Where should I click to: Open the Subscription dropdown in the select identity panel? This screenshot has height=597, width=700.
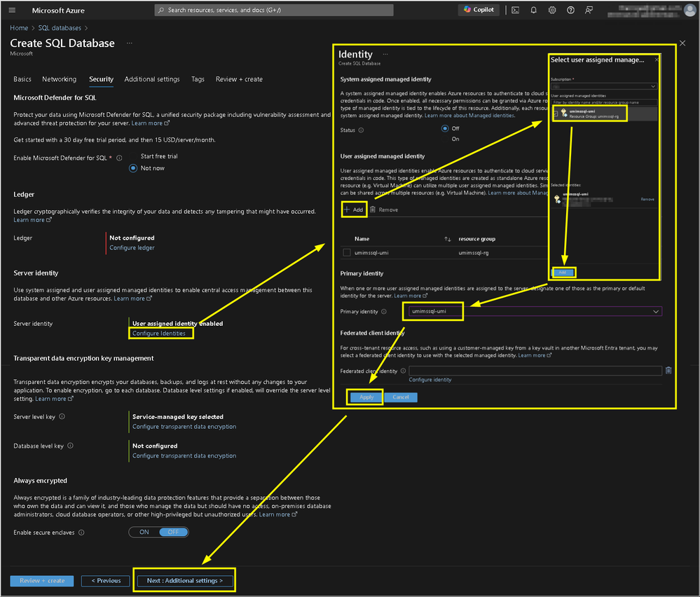click(604, 86)
